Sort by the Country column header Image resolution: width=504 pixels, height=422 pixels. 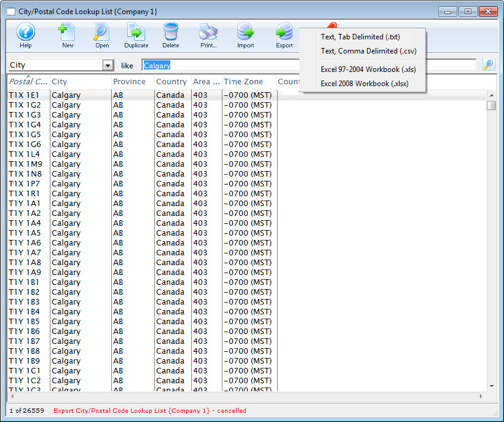click(173, 82)
